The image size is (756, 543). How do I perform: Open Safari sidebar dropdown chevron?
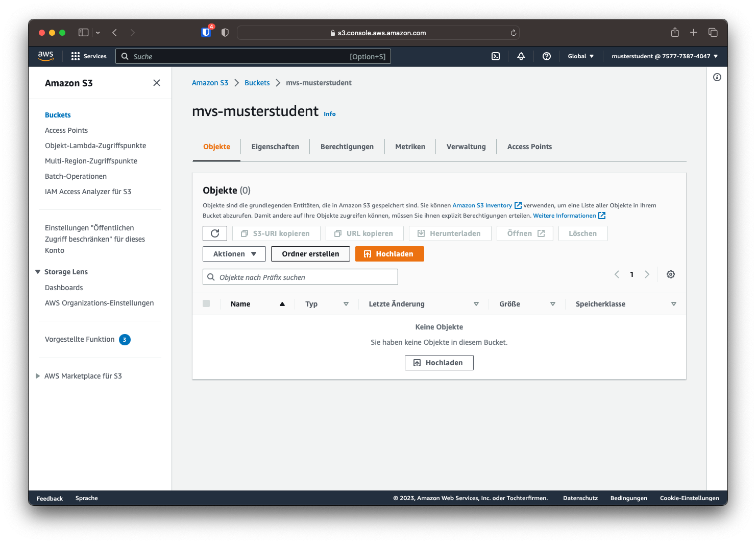click(98, 33)
